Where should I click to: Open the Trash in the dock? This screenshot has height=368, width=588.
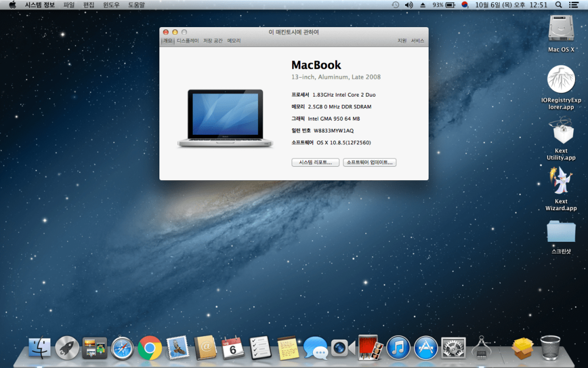550,348
